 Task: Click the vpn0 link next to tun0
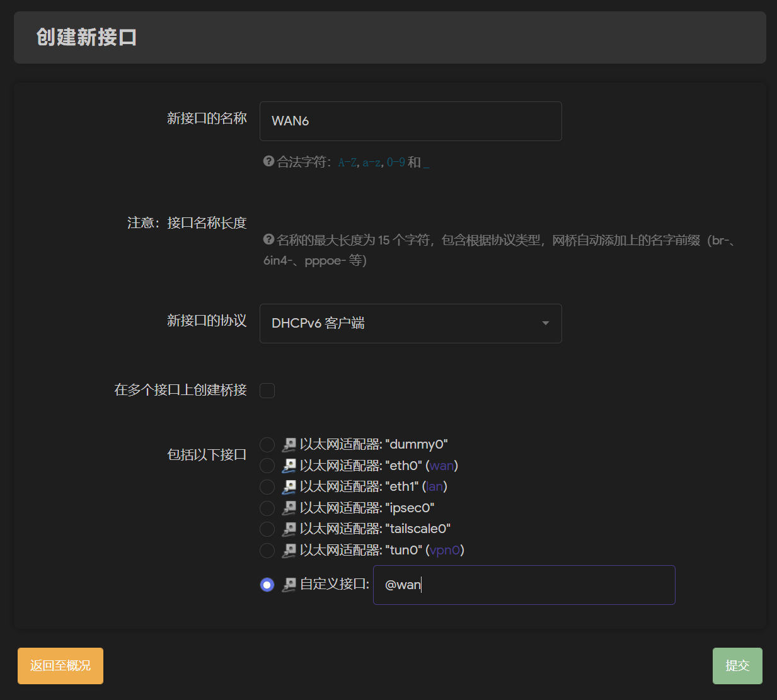coord(445,550)
